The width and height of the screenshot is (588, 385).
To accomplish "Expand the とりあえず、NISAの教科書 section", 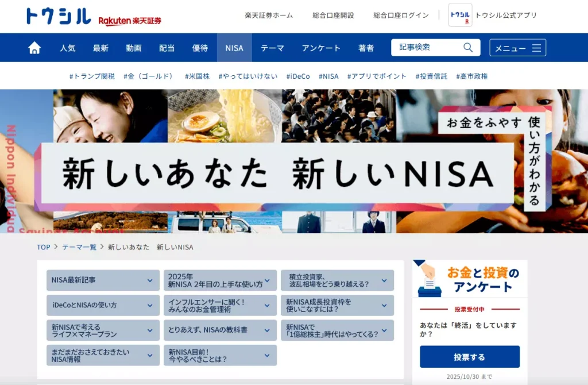I will [219, 330].
